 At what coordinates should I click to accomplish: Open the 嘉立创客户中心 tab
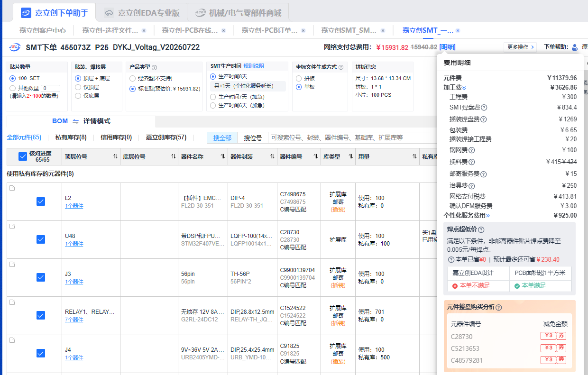click(x=43, y=30)
